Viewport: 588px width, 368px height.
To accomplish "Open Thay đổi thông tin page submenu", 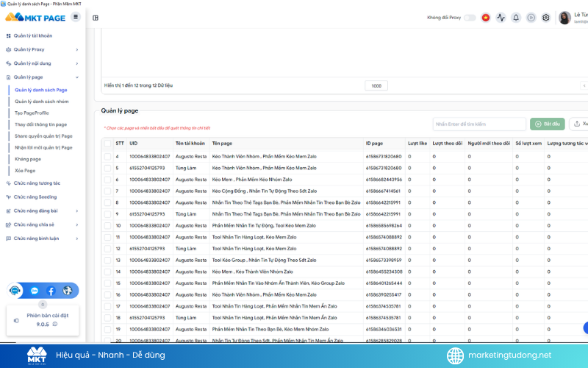I will (x=41, y=124).
